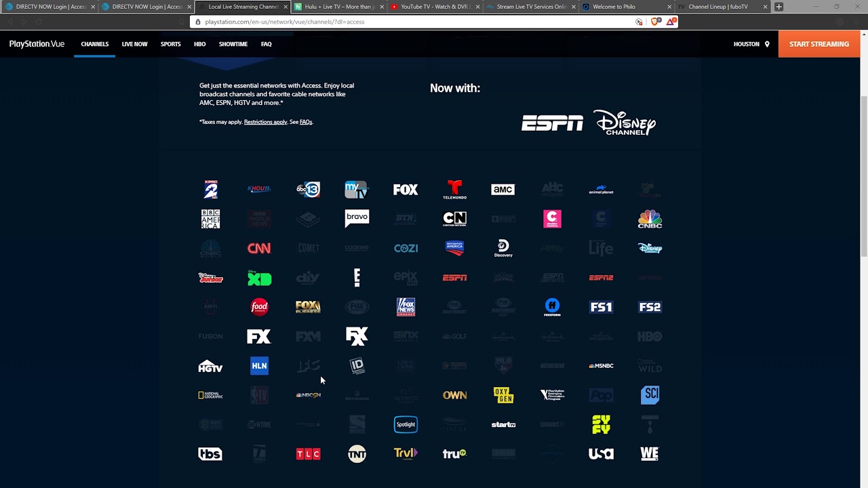
Task: Click the Start Streaming button
Action: [x=819, y=44]
